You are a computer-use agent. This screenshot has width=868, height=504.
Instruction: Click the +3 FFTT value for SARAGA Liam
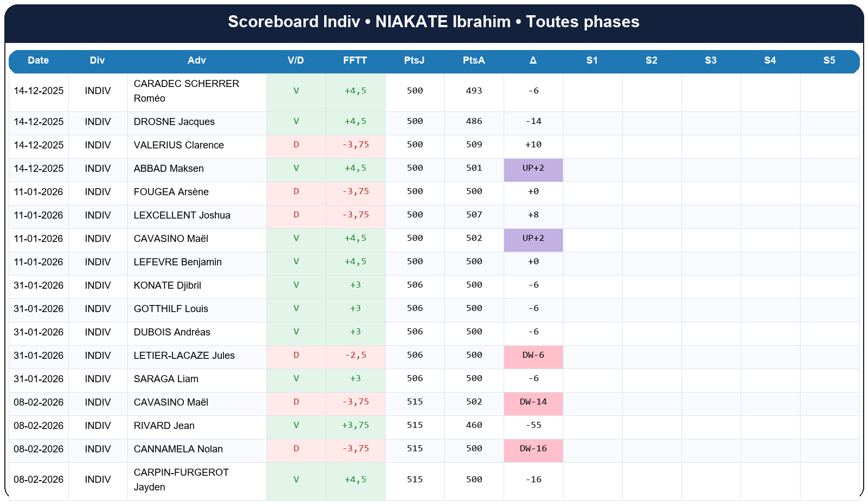point(356,378)
